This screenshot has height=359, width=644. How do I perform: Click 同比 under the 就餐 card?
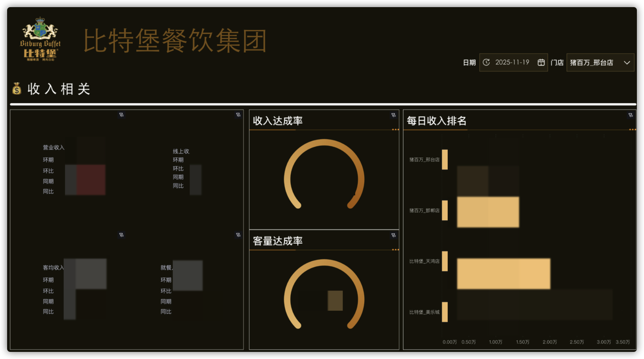(x=166, y=312)
